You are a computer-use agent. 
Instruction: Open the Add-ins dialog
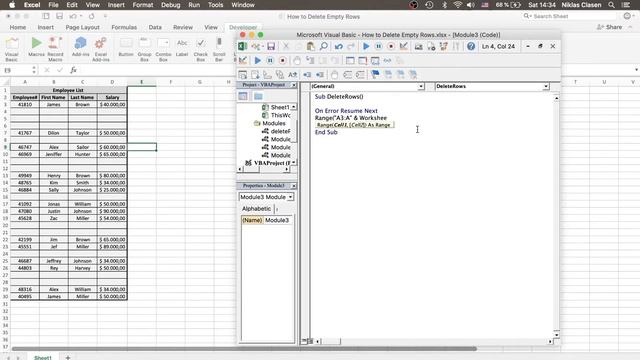pos(80,47)
